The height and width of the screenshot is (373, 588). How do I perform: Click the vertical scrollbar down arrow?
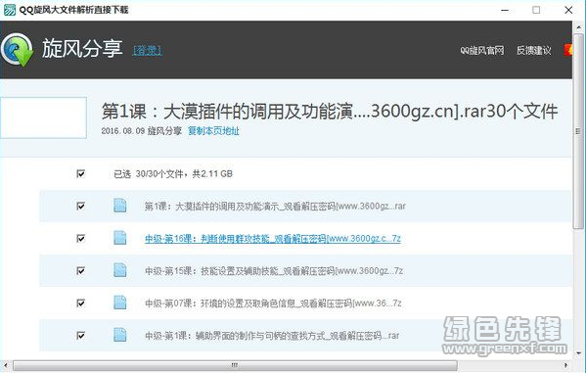(x=578, y=352)
